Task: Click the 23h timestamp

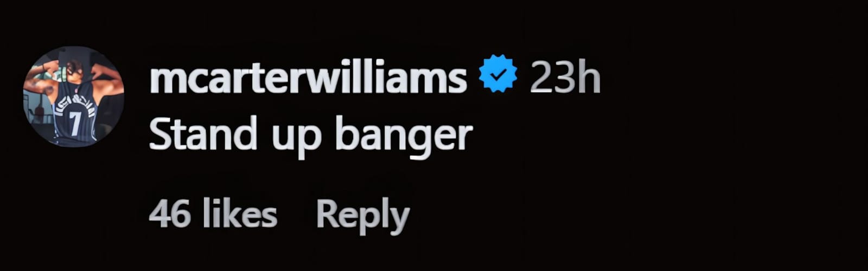Action: point(565,77)
